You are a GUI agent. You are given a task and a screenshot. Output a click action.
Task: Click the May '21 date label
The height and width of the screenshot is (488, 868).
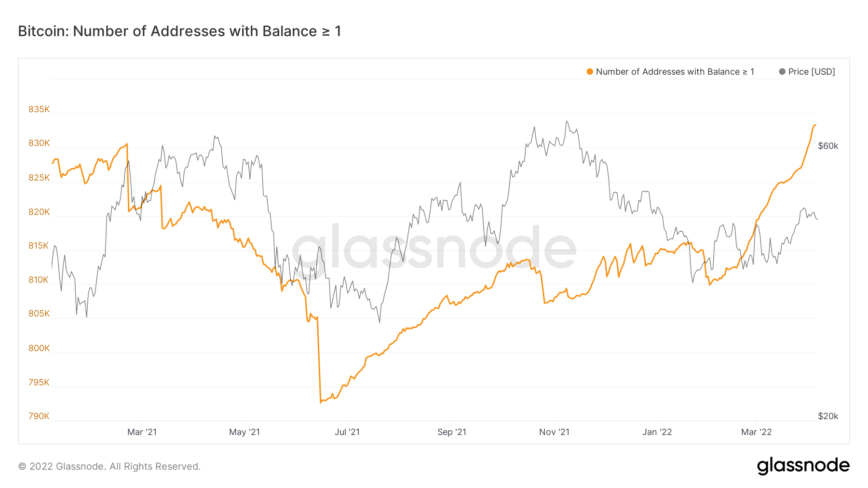[244, 432]
